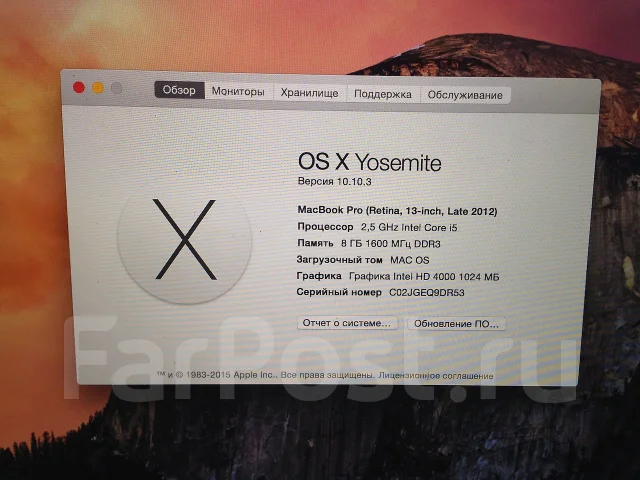Click memory value 8 ГБ 1600 МГц DDR3

tap(391, 244)
